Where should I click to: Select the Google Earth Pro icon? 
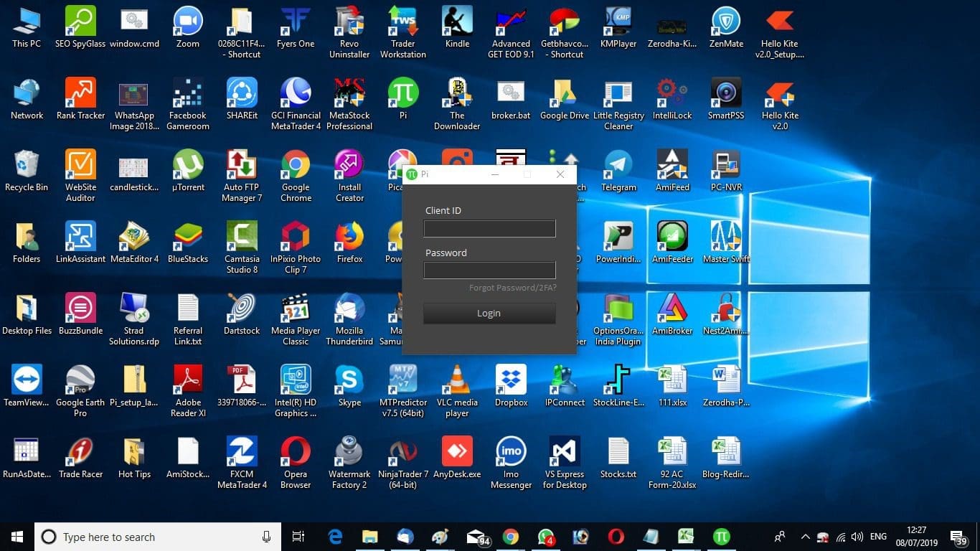click(x=80, y=391)
